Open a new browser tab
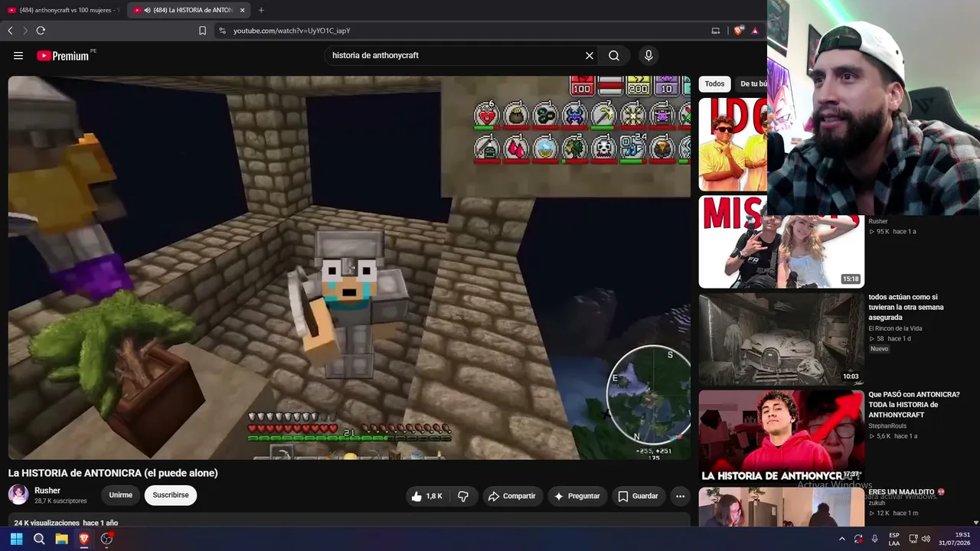The width and height of the screenshot is (980, 551). point(261,10)
